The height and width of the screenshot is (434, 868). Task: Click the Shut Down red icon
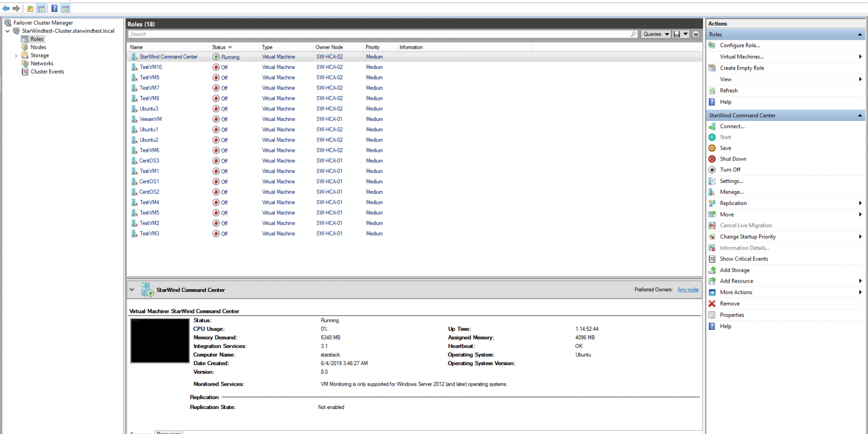pos(712,159)
